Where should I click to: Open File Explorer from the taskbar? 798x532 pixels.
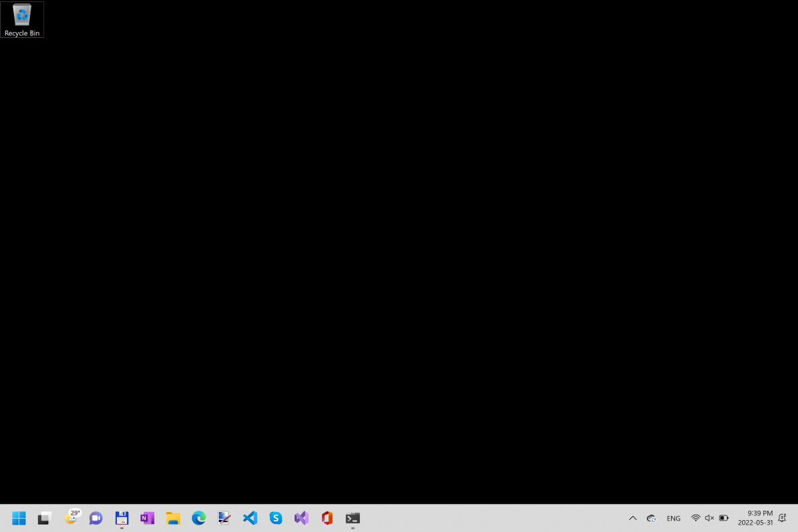pos(173,518)
